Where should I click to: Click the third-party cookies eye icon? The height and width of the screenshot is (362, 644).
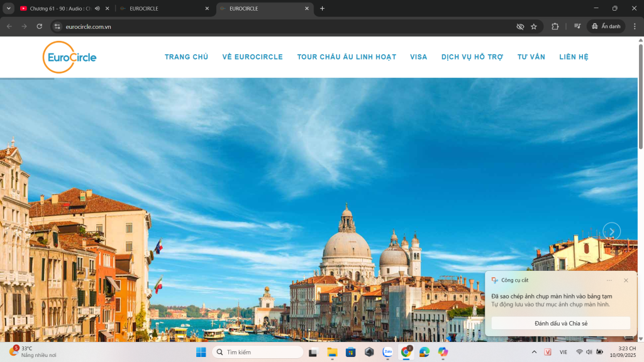(x=520, y=26)
